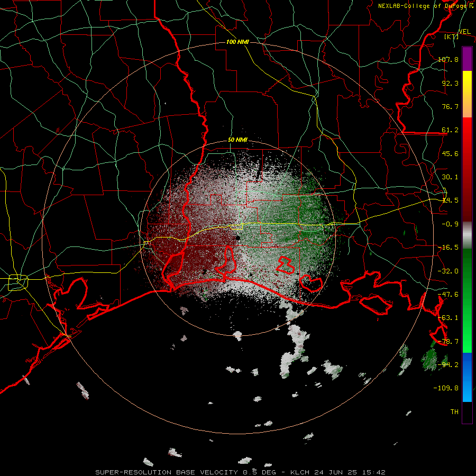Viewport: 476px width, 476px height.
Task: Click the [KT] units label
Action: pos(451,36)
